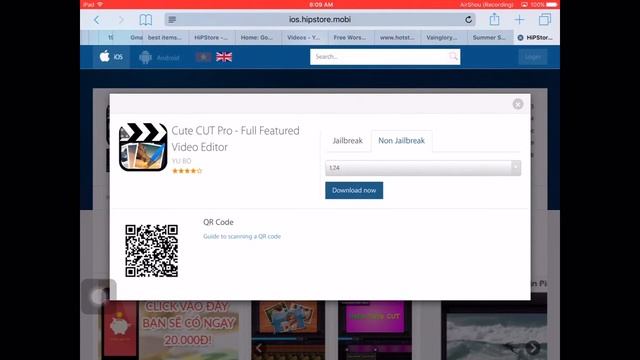
Task: Go back with Safari back arrow
Action: (97, 20)
